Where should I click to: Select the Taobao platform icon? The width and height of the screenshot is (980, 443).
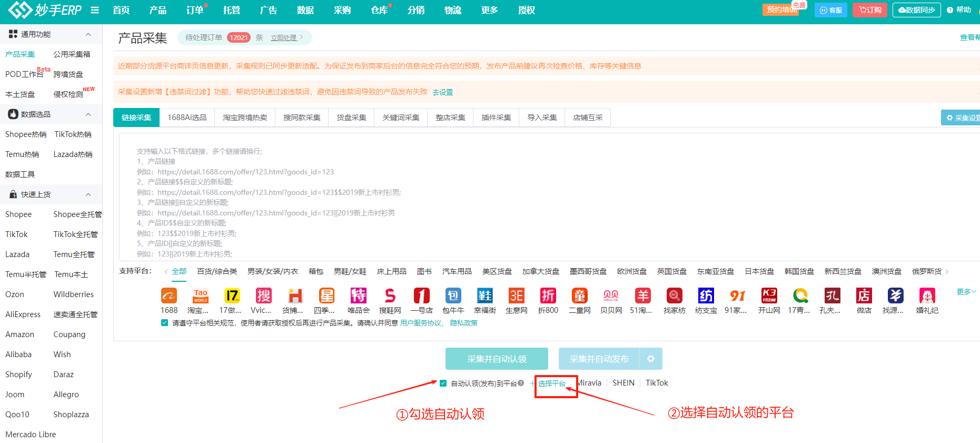tap(200, 296)
